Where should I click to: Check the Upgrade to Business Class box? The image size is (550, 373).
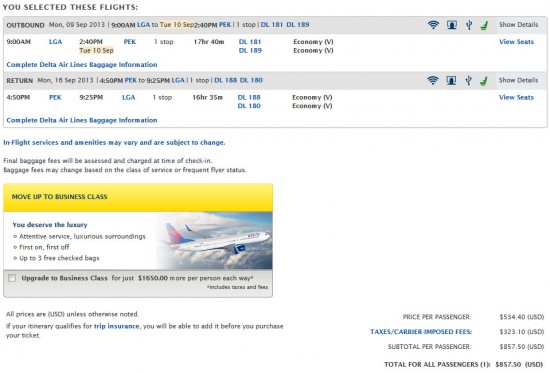tap(12, 278)
